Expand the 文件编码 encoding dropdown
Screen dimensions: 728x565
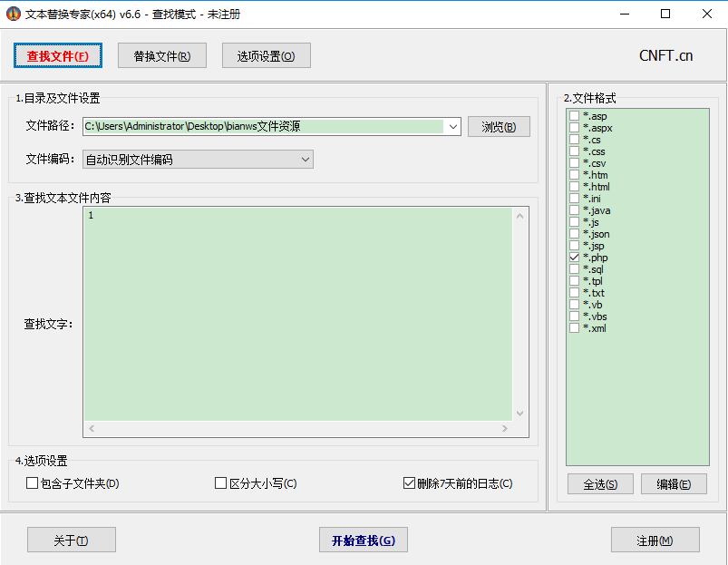307,159
